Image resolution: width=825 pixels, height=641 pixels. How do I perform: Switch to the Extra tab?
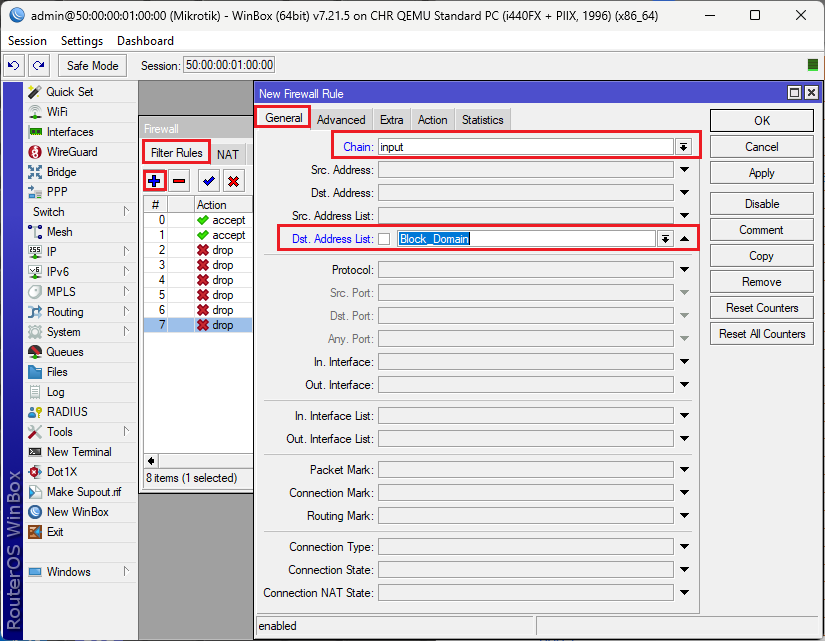[x=391, y=119]
